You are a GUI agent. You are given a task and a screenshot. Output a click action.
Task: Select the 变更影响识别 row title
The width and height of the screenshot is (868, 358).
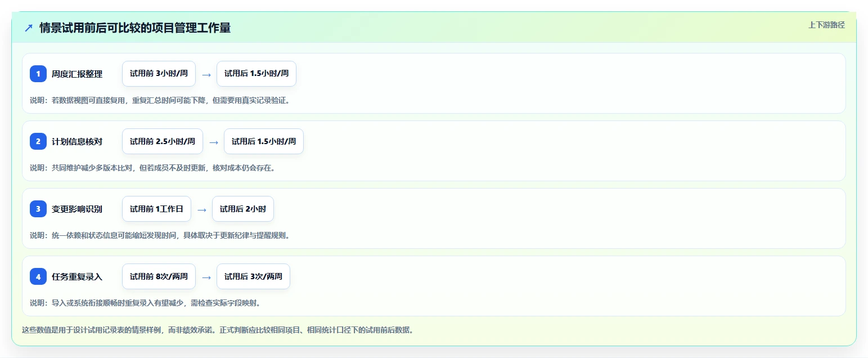77,209
